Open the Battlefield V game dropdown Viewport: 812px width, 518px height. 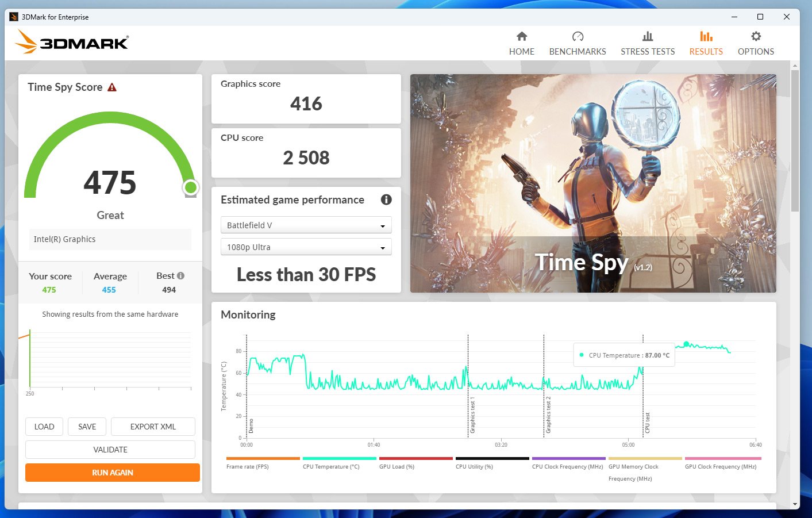tap(306, 225)
